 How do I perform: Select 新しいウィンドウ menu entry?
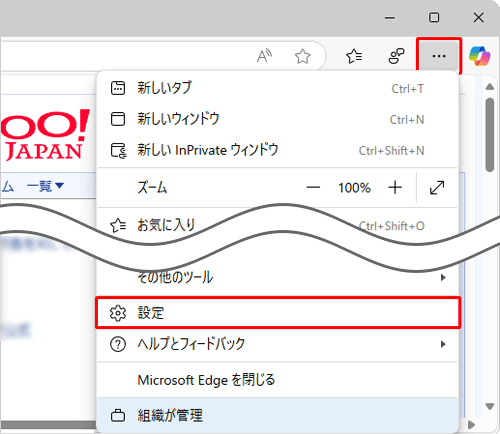tap(278, 119)
